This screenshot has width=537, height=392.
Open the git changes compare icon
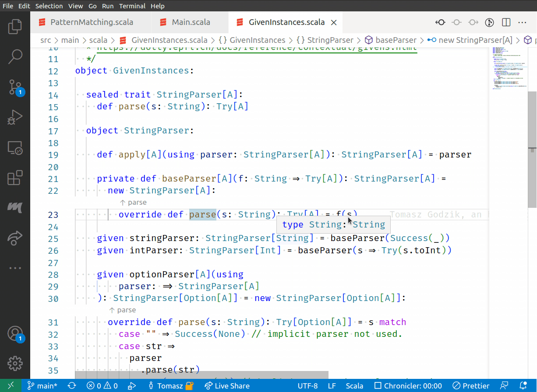(x=490, y=22)
